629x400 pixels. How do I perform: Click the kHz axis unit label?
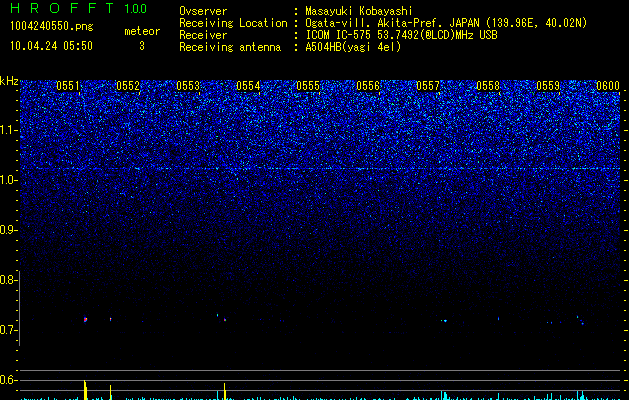9,81
